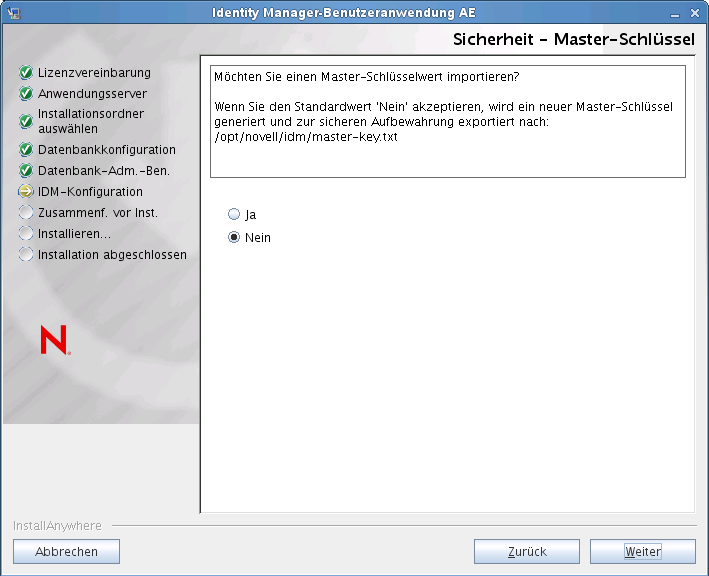709x576 pixels.
Task: Click the Weiter button
Action: 643,552
